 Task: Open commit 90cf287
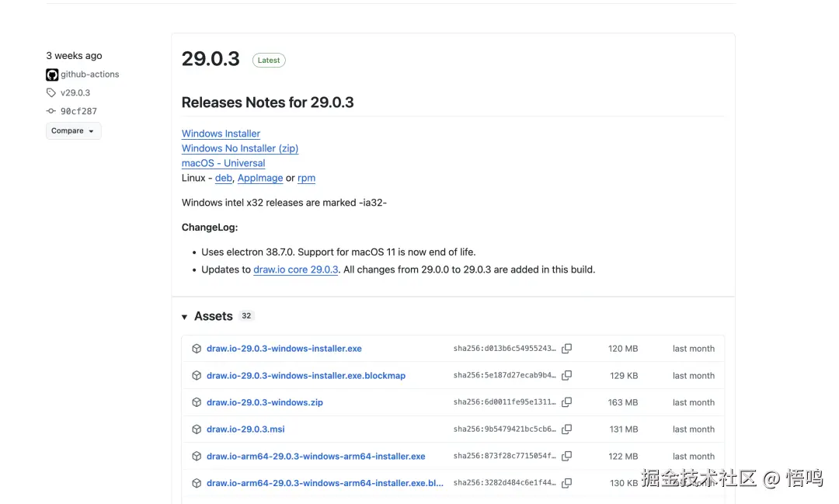click(78, 111)
